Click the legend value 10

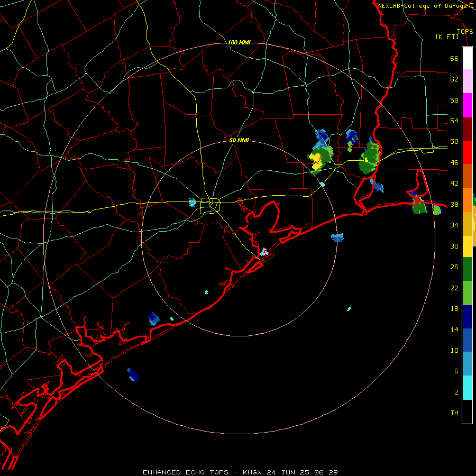(454, 351)
